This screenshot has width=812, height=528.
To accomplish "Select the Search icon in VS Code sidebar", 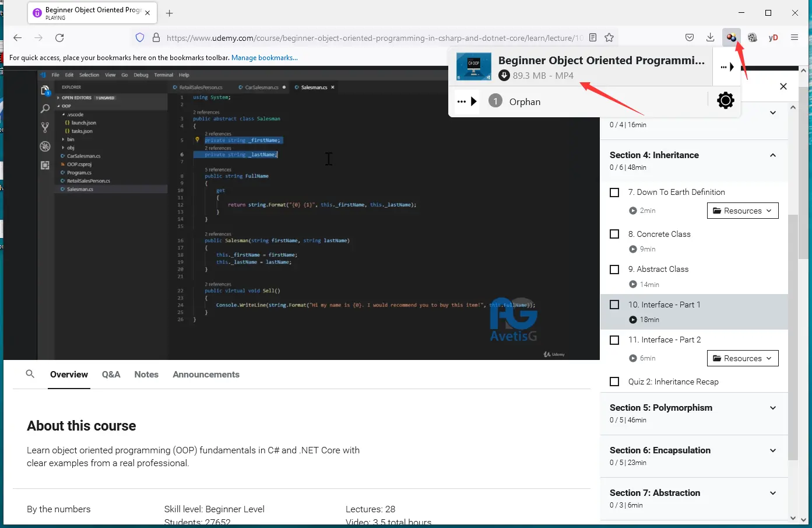I will 45,109.
